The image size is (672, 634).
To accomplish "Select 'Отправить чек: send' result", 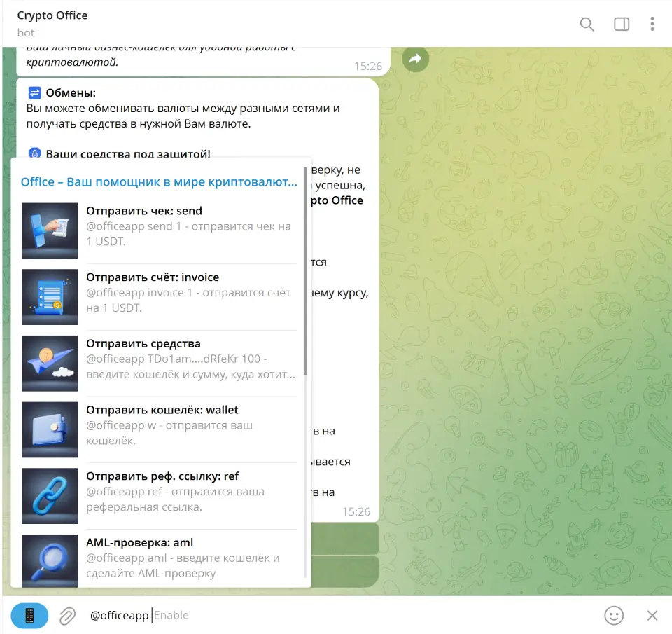I will pos(160,230).
